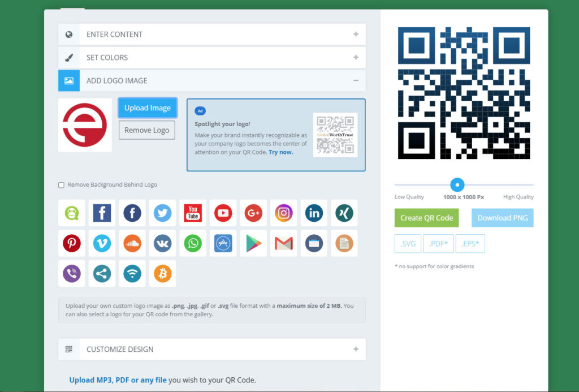Image resolution: width=579 pixels, height=392 pixels.
Task: Download the QR code as .SVG
Action: pyautogui.click(x=408, y=243)
